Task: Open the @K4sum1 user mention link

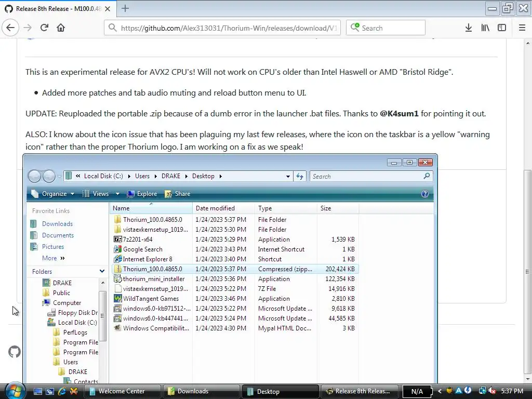Action: (399, 114)
